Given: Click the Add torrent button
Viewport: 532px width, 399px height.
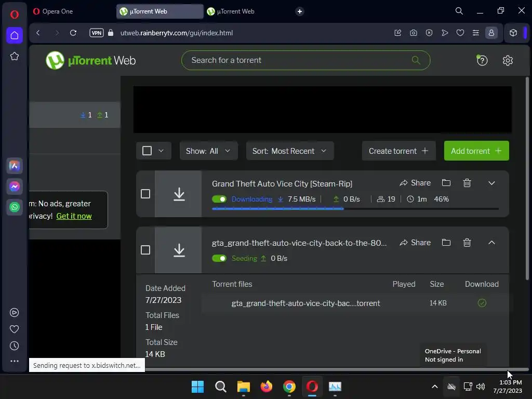Looking at the screenshot, I should coord(476,151).
